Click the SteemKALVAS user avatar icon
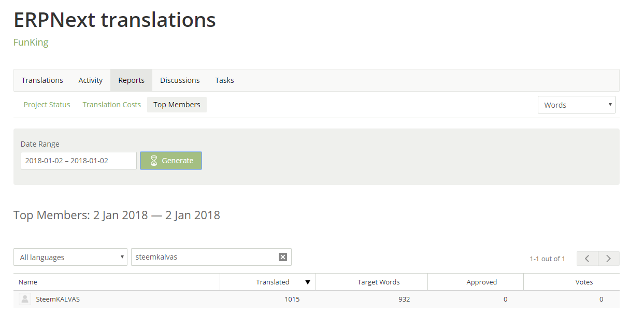This screenshot has height=329, width=644. (25, 299)
